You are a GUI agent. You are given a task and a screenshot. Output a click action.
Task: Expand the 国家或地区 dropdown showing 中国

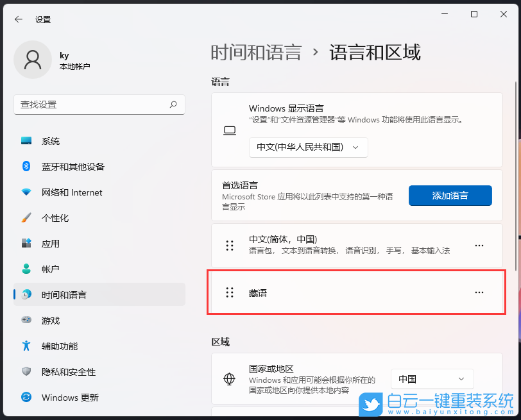click(x=432, y=379)
